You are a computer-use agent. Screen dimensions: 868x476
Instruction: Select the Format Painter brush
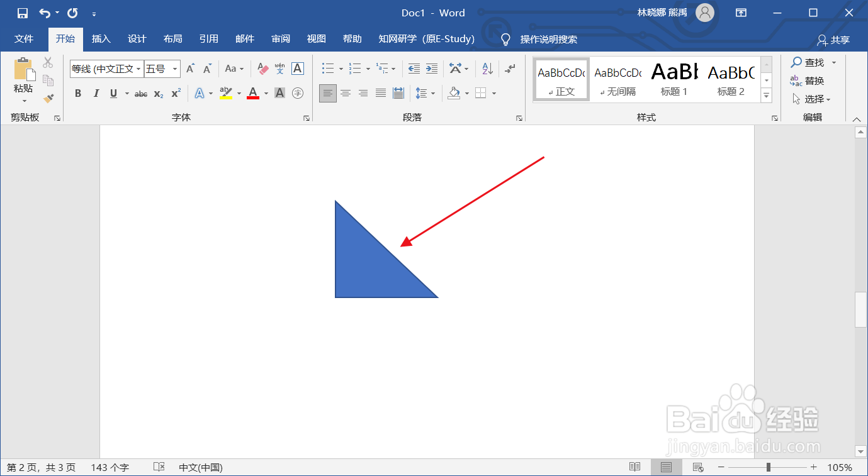(48, 98)
